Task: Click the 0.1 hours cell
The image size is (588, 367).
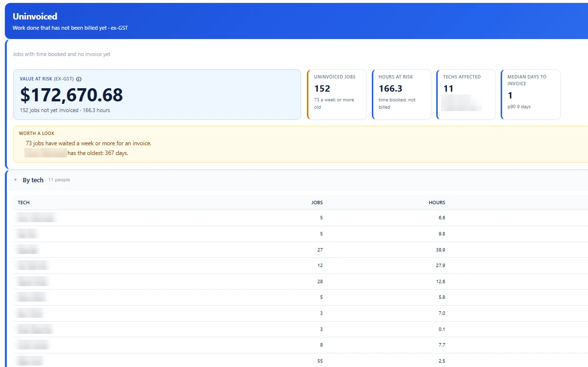Action: [x=442, y=329]
